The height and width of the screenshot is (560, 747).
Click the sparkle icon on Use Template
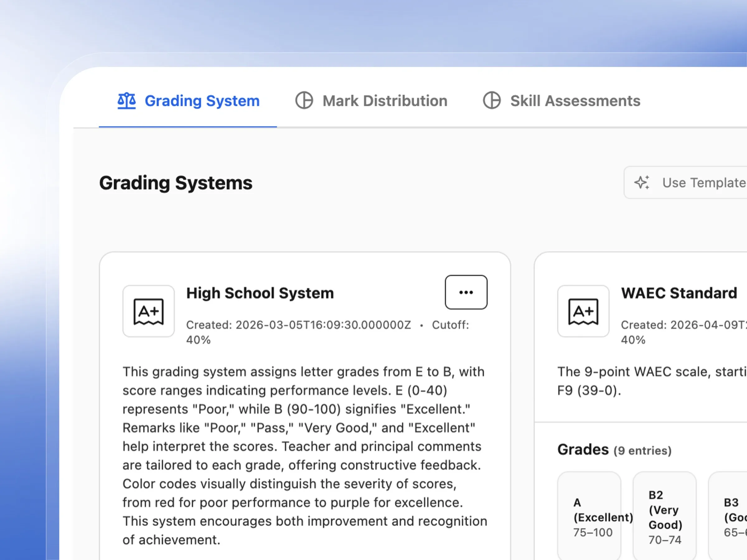click(x=641, y=183)
